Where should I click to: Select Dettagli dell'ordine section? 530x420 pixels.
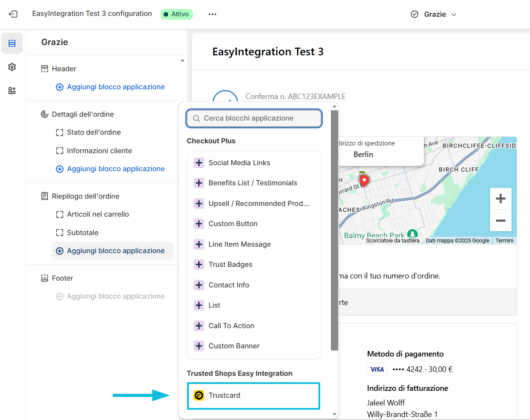(x=83, y=114)
